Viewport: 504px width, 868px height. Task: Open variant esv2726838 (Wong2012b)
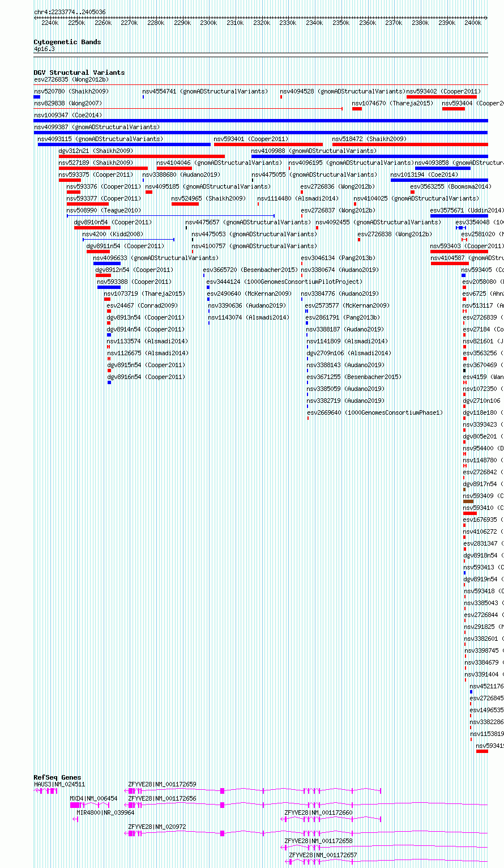coord(395,234)
